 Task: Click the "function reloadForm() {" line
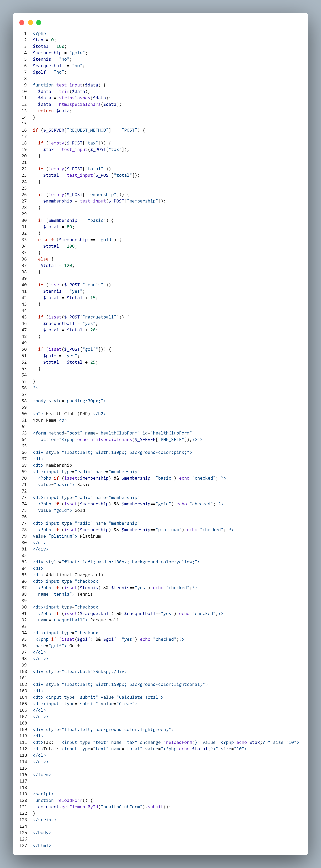pos(63,800)
